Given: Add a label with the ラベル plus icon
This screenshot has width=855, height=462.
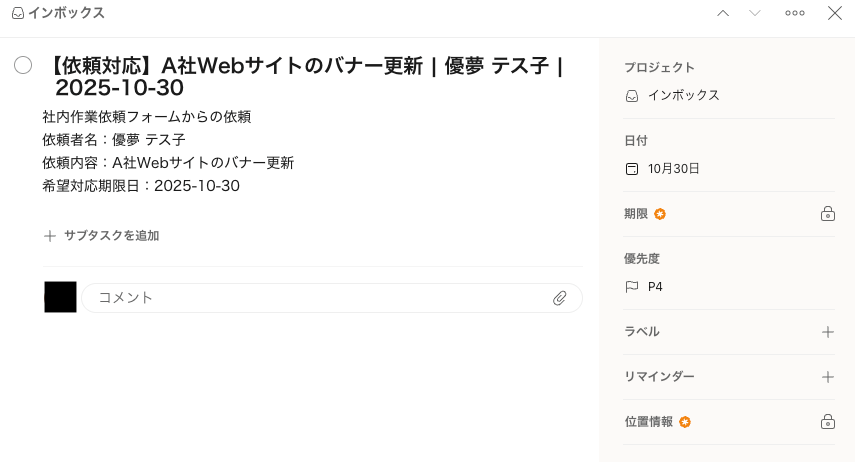Looking at the screenshot, I should [827, 332].
